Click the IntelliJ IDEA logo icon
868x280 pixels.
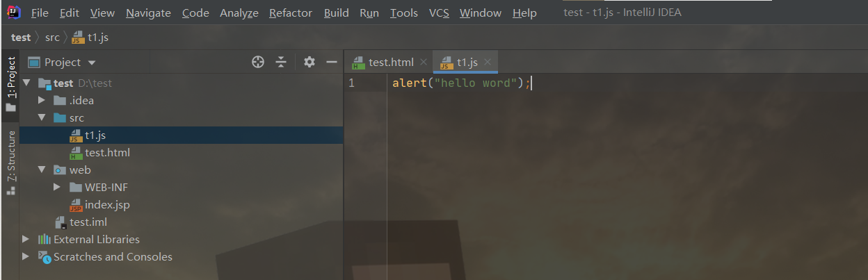[13, 13]
